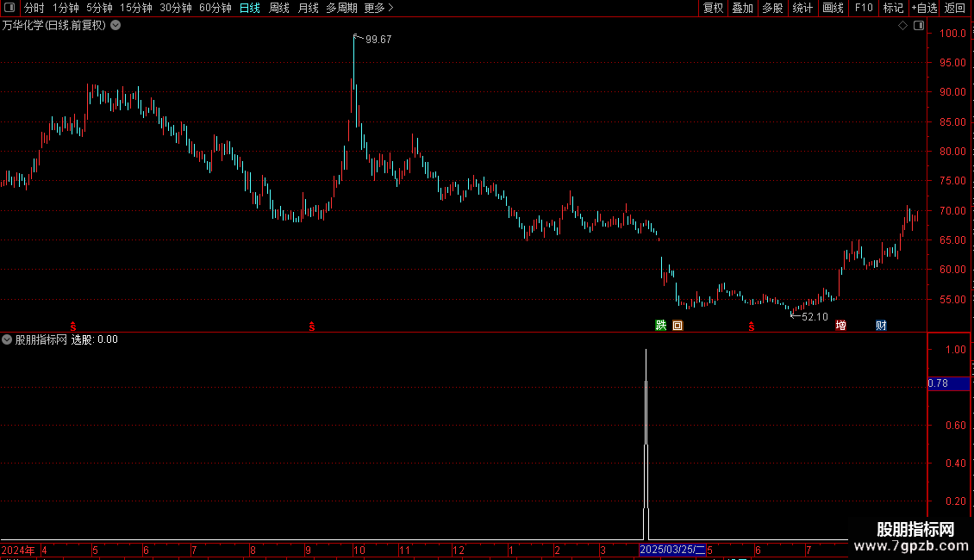This screenshot has height=560, width=974.
Task: Click the S marker near May 2025
Action: click(x=752, y=327)
